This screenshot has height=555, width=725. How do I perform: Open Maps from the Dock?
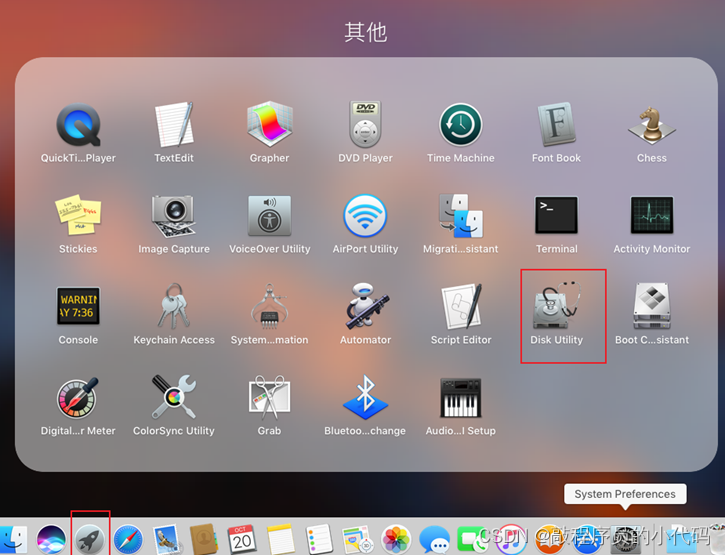point(358,539)
